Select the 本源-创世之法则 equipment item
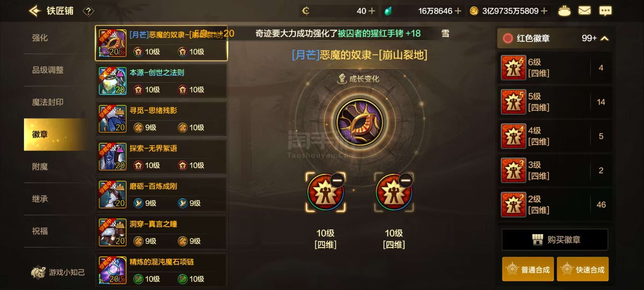This screenshot has width=644, height=290. tap(161, 81)
